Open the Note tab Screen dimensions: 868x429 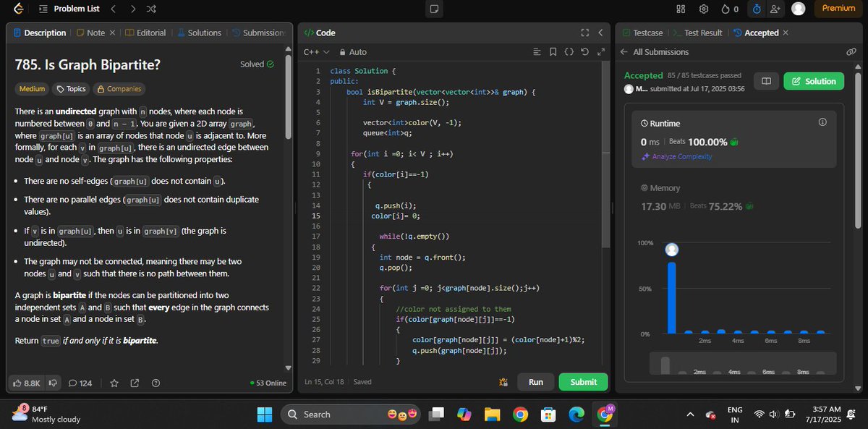[90, 33]
